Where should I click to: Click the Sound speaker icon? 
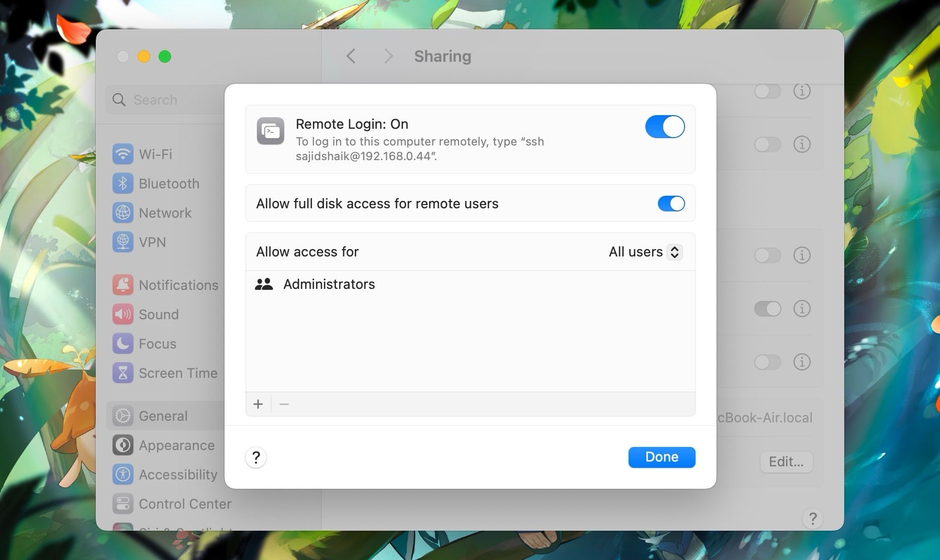point(122,314)
